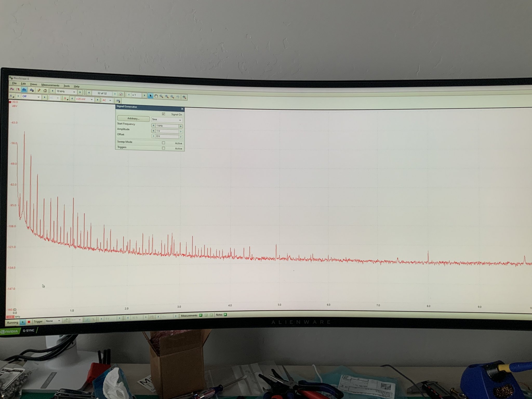This screenshot has height=399, width=532.
Task: Open Channel B options button
Action: (x=66, y=98)
